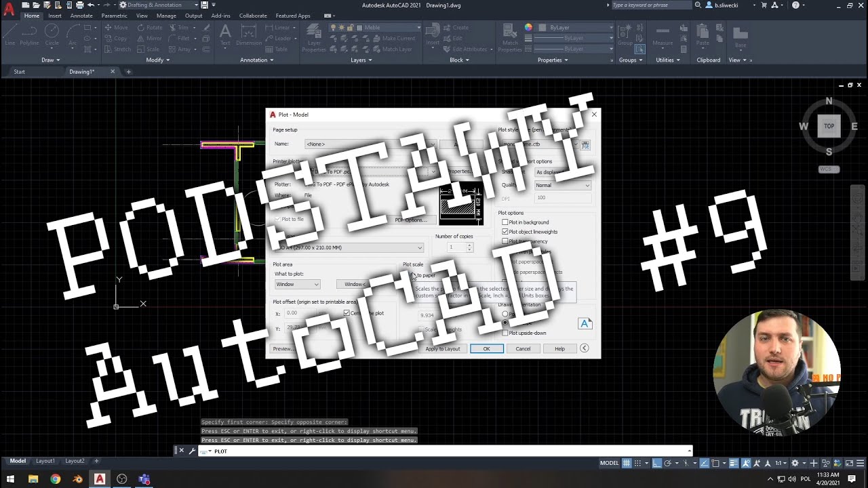Viewport: 868px width, 488px height.
Task: Click Match Properties tool
Action: (510, 38)
